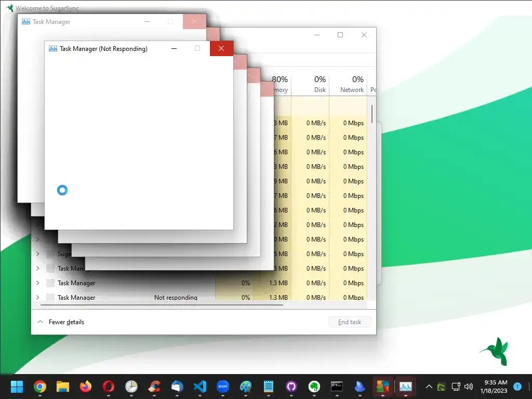Open the notification center badge

[517, 387]
